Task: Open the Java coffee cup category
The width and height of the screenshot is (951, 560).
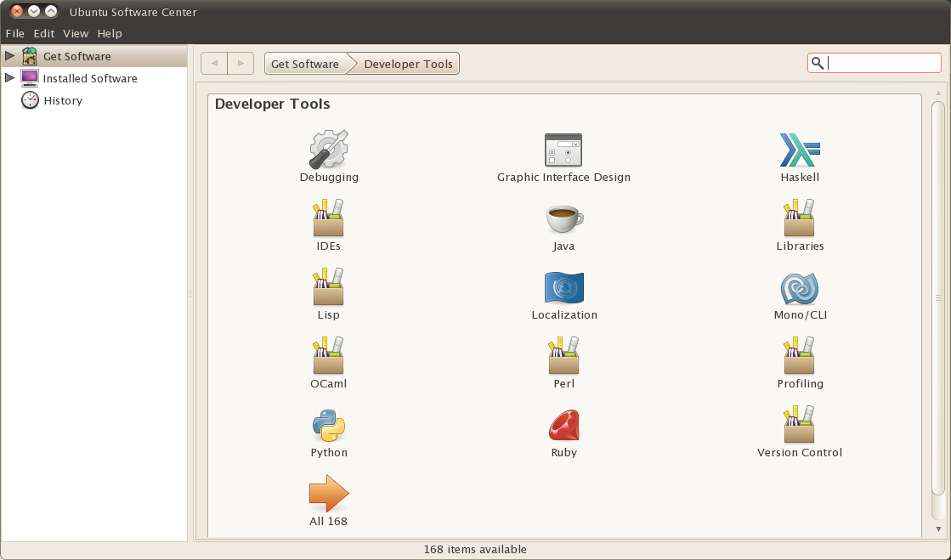Action: (564, 219)
